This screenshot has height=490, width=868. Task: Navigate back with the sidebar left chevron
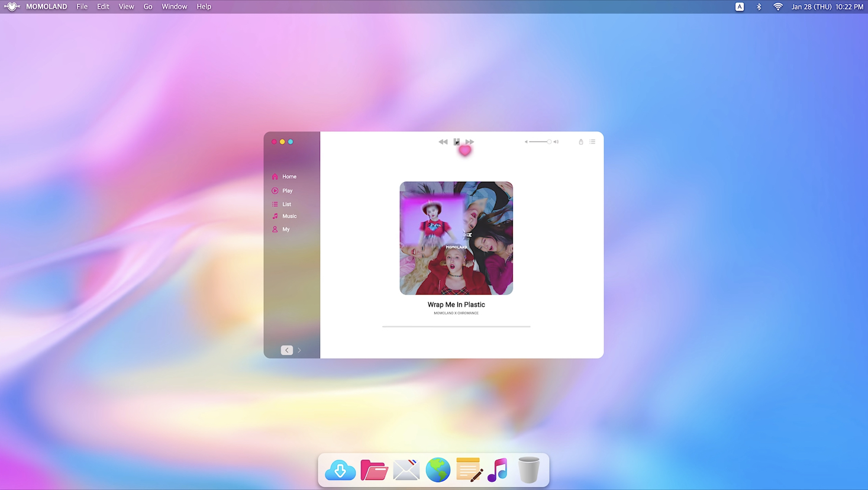[287, 350]
